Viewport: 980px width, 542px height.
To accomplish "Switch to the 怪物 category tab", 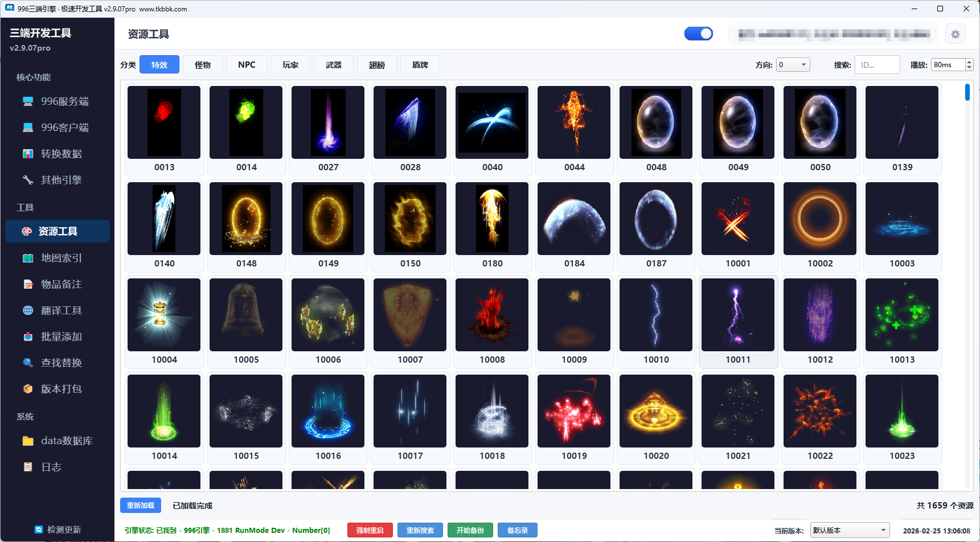I will [x=202, y=64].
